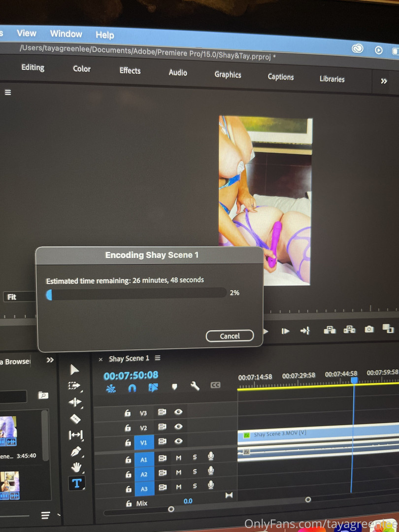Click the encoding progress bar at 2%
This screenshot has height=532, width=399.
(136, 294)
